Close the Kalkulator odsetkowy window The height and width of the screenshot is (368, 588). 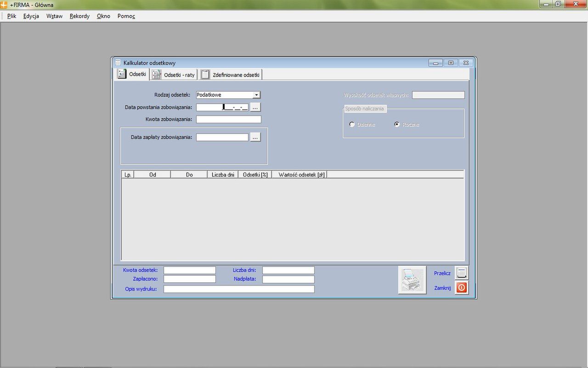tap(466, 63)
